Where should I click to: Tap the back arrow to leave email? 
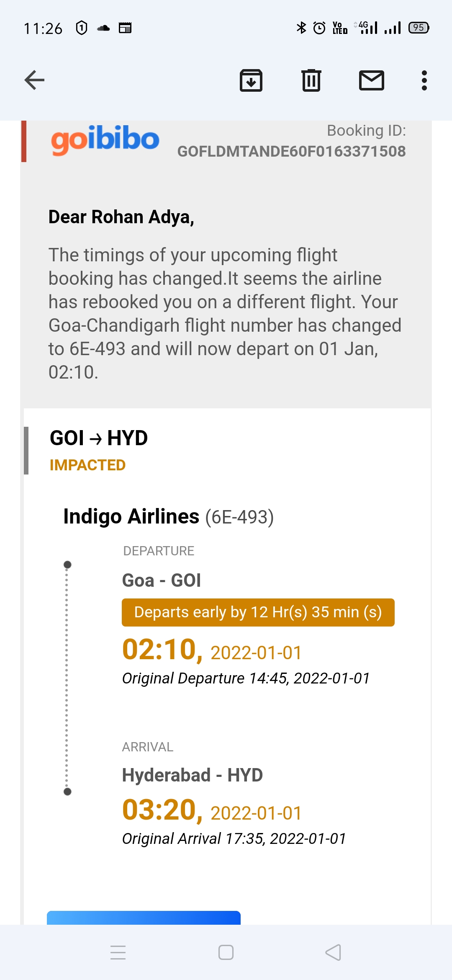34,80
